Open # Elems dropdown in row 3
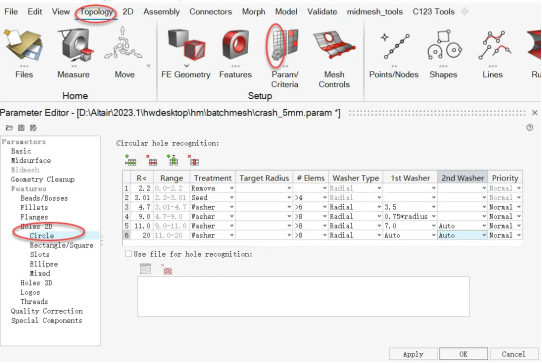Screen dimensions: 542x363 tap(324, 207)
